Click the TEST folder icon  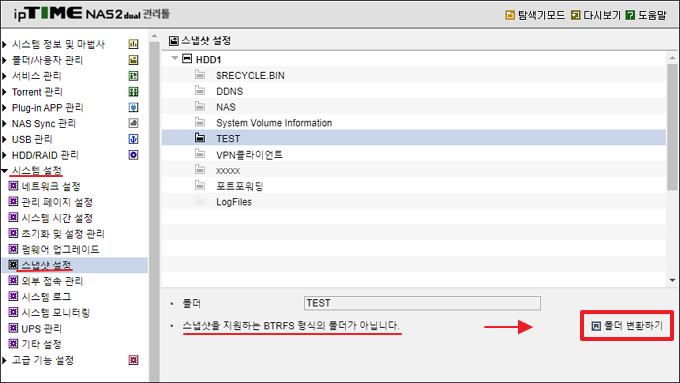tap(200, 138)
